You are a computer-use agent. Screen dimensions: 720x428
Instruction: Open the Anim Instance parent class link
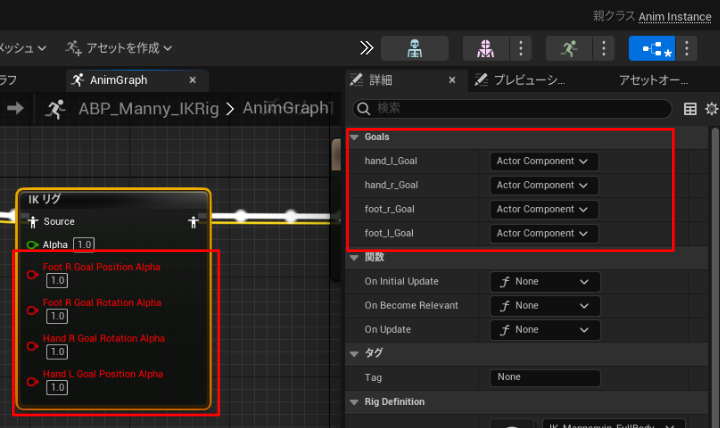pyautogui.click(x=675, y=17)
